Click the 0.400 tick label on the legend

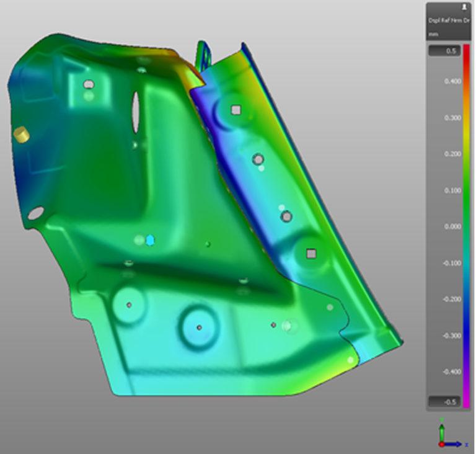[x=452, y=81]
